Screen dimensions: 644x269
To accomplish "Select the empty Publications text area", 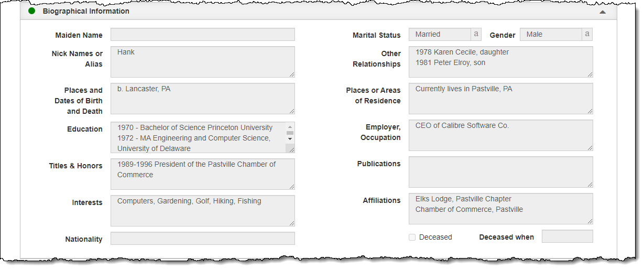I will coord(500,172).
